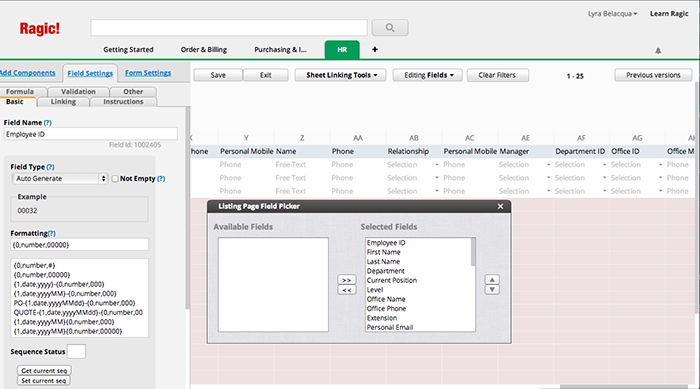Select QUOTE-{1,date,yyyyMMdd} format option
700x389 pixels.
78,313
